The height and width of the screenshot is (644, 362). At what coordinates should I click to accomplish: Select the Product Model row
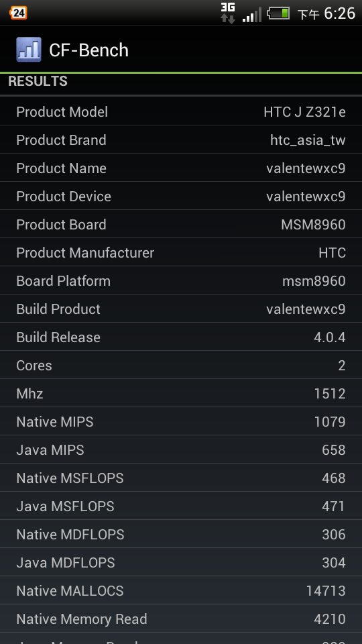[x=181, y=112]
